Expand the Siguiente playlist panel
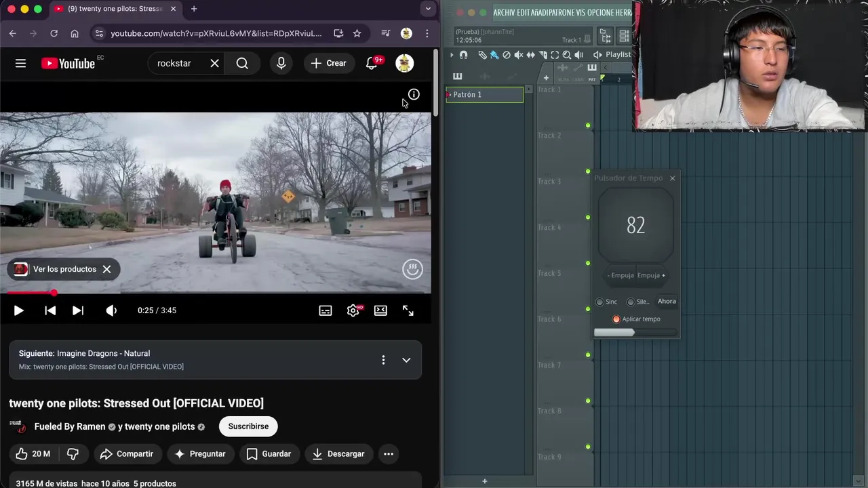The height and width of the screenshot is (488, 868). tap(406, 360)
